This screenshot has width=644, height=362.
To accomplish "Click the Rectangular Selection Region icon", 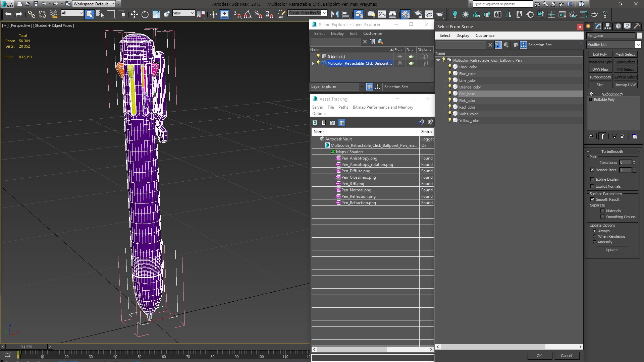I will click(x=111, y=14).
